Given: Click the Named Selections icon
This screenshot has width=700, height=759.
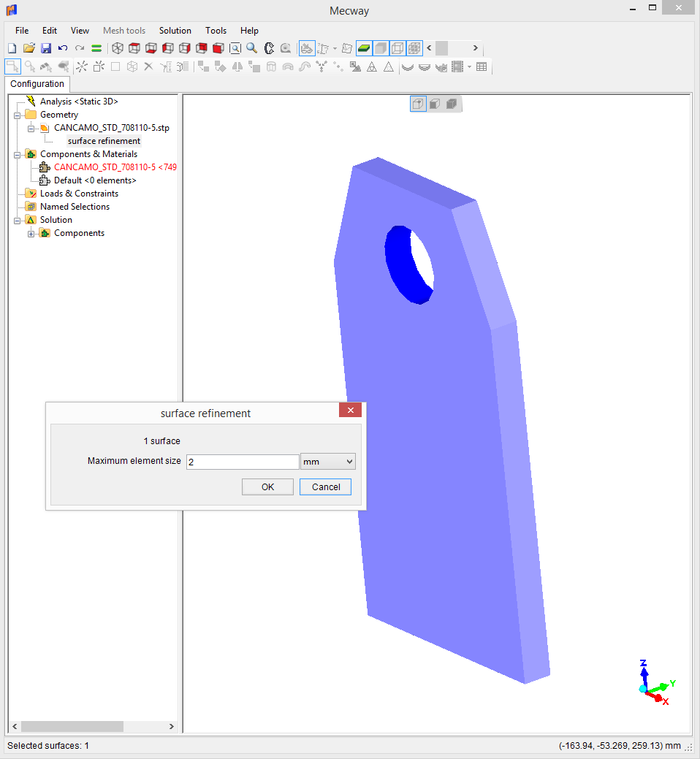Looking at the screenshot, I should (x=31, y=206).
